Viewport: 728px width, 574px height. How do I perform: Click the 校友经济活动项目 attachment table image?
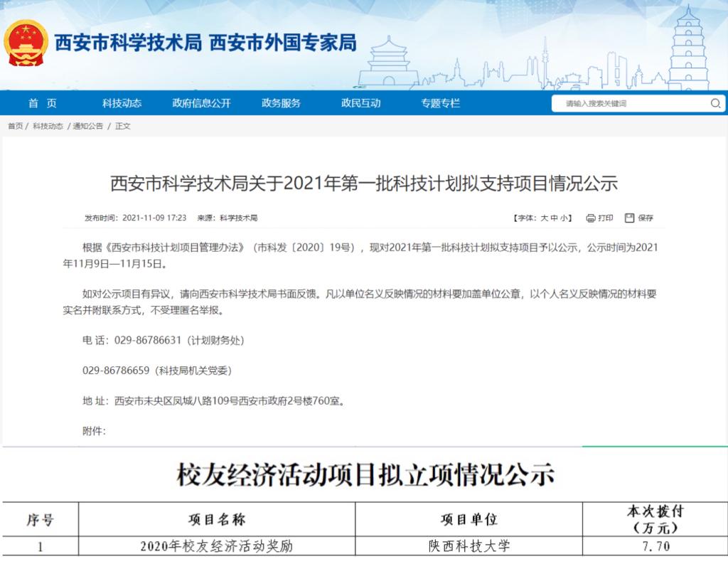[x=364, y=509]
